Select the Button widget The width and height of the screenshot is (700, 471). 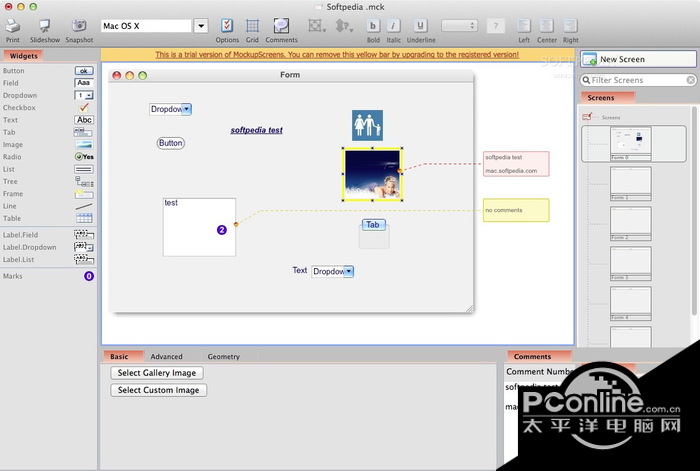tap(48, 71)
